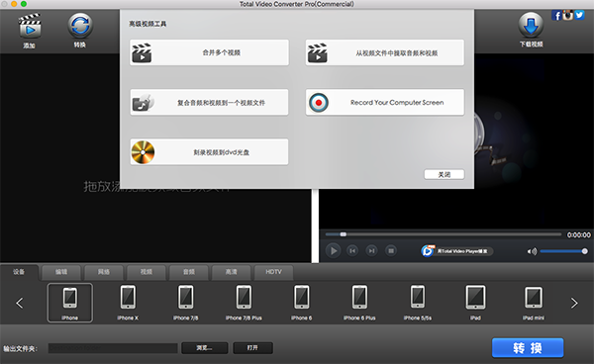594x364 pixels.
Task: Click 合并多个视频 merge videos button
Action: [x=209, y=52]
